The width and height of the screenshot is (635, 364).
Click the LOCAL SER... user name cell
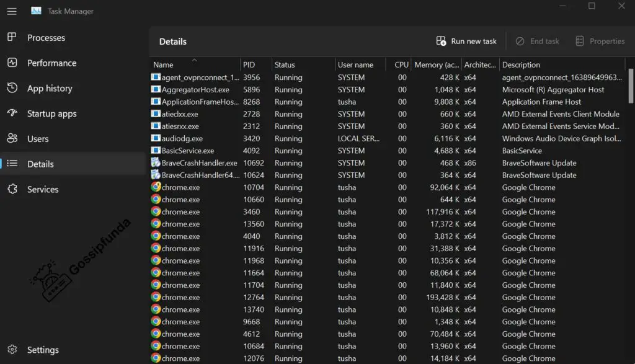359,138
